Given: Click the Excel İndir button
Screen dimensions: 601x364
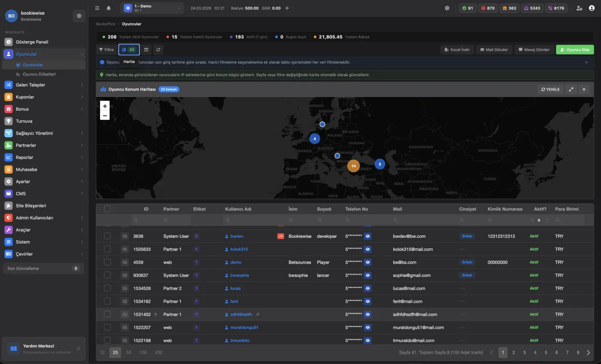Looking at the screenshot, I should [x=457, y=50].
